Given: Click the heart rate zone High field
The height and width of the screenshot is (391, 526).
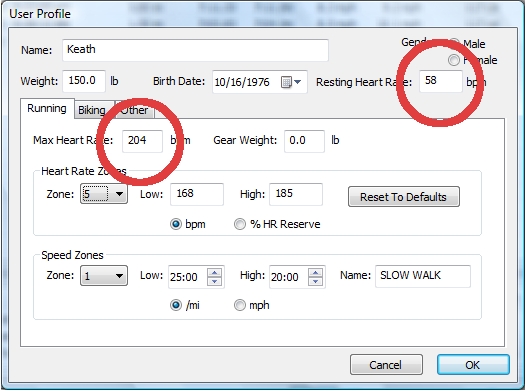Looking at the screenshot, I should (x=296, y=194).
